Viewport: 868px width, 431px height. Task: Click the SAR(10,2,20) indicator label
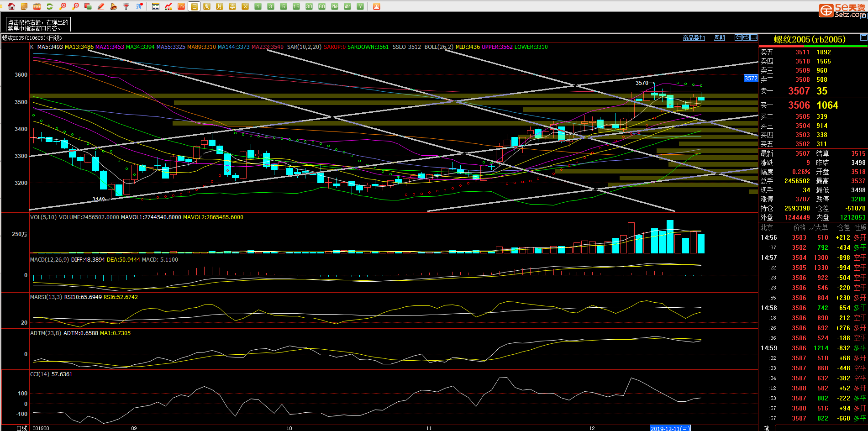click(304, 47)
